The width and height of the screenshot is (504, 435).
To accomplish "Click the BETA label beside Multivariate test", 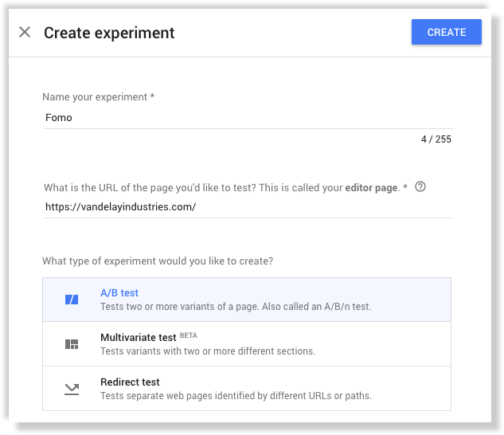I will pyautogui.click(x=189, y=335).
